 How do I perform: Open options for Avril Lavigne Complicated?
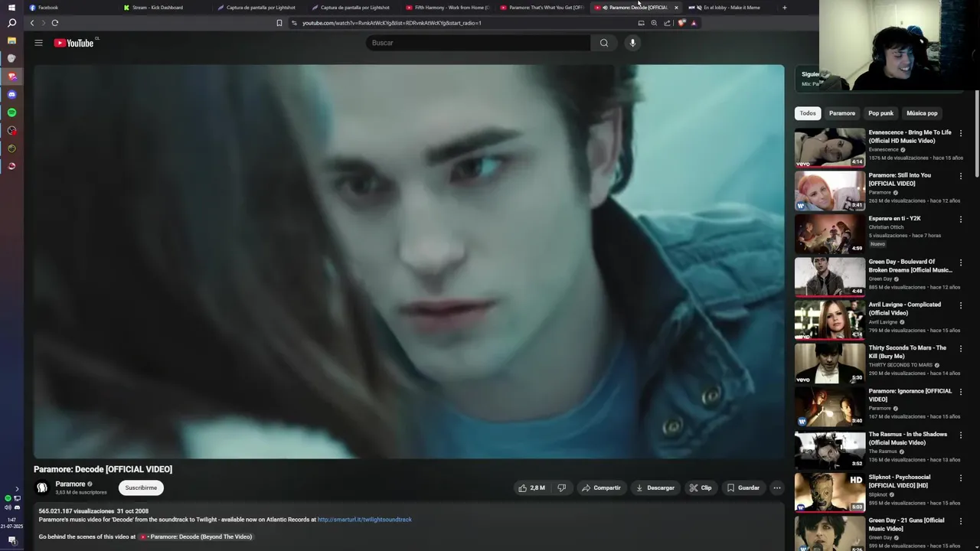961,305
